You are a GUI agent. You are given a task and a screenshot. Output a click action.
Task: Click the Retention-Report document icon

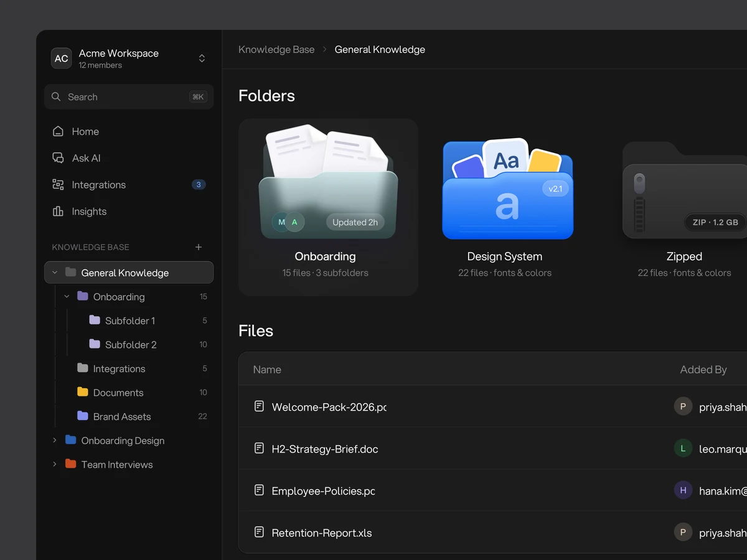pyautogui.click(x=259, y=532)
